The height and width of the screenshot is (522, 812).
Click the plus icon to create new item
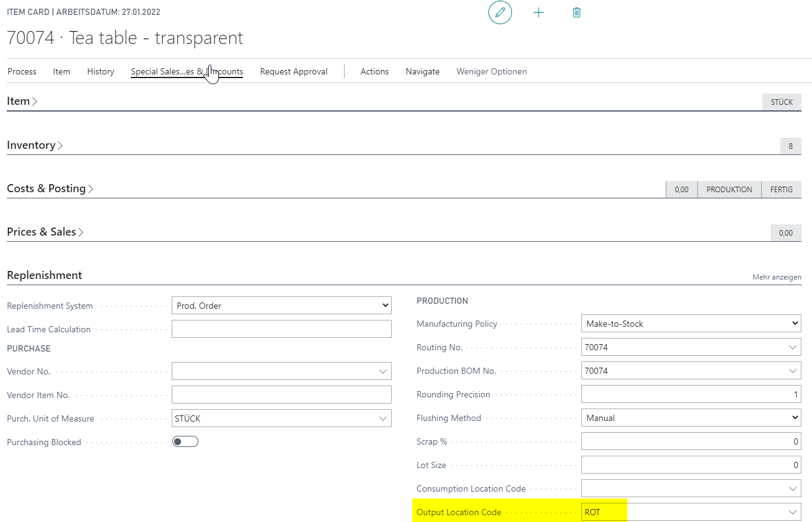point(539,12)
